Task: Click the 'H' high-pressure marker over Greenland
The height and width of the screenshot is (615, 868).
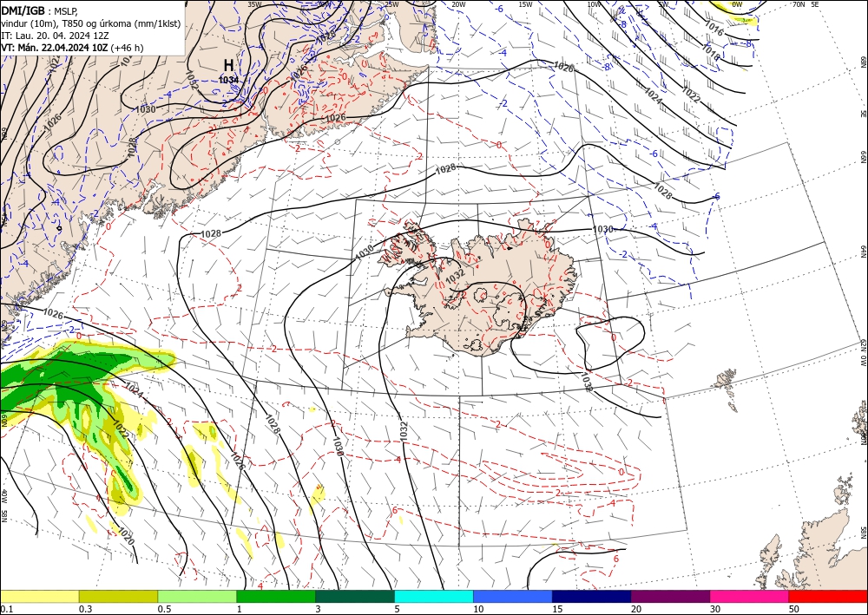Action: click(228, 66)
